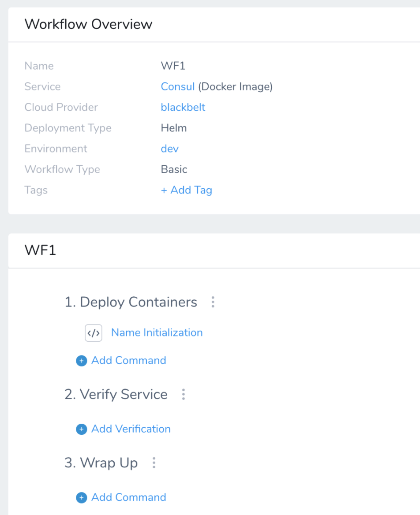Open Verify Service three-dot menu
The width and height of the screenshot is (420, 515).
pyautogui.click(x=184, y=394)
